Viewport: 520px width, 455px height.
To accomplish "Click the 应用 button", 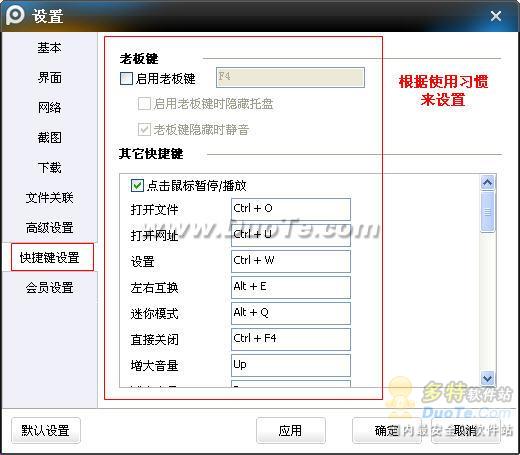I will pos(291,430).
